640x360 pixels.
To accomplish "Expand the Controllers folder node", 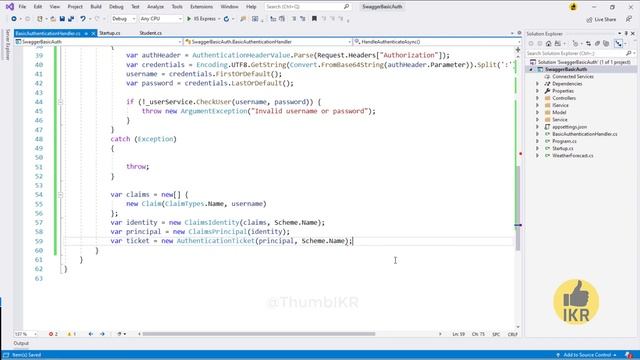I will [538, 98].
